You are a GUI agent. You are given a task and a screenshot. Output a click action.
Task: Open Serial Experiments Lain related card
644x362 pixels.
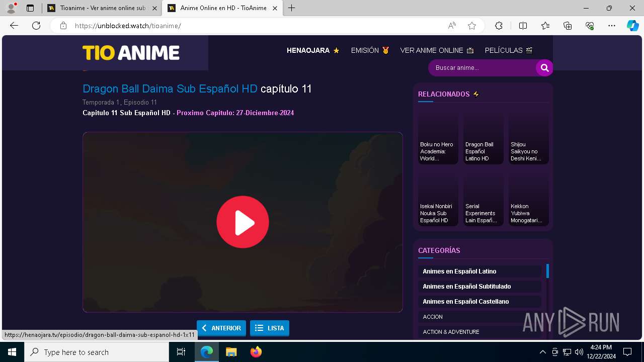pyautogui.click(x=484, y=198)
